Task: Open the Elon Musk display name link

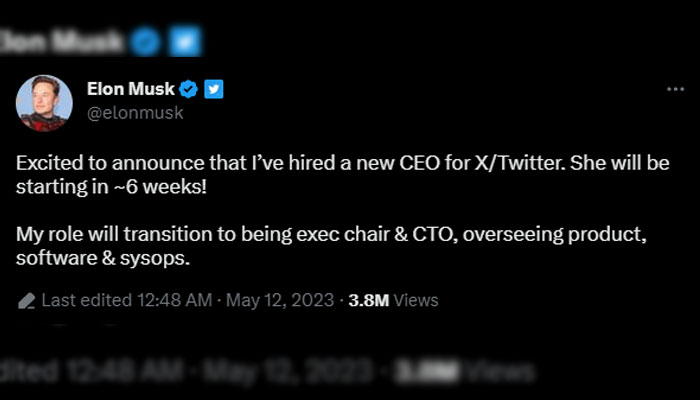Action: pyautogui.click(x=130, y=90)
